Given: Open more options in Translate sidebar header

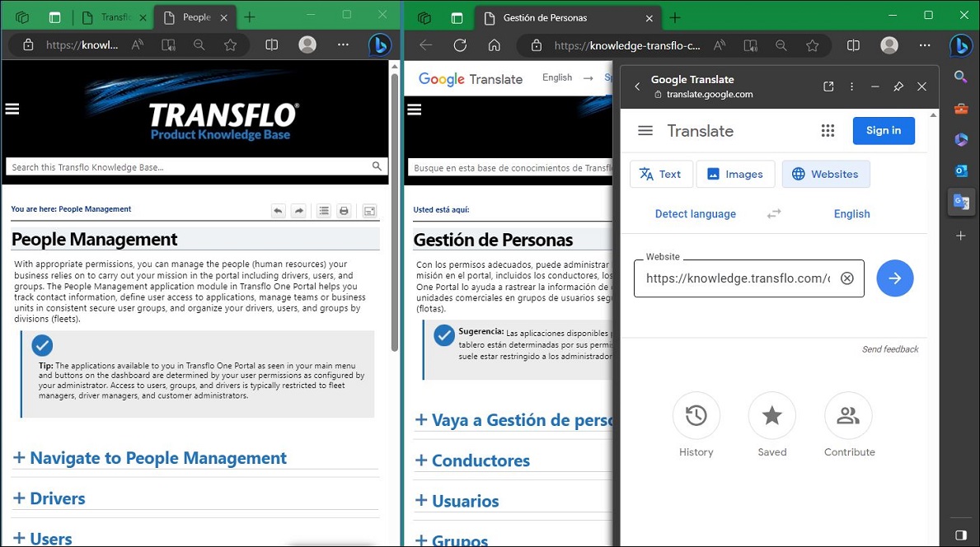Looking at the screenshot, I should tap(851, 86).
